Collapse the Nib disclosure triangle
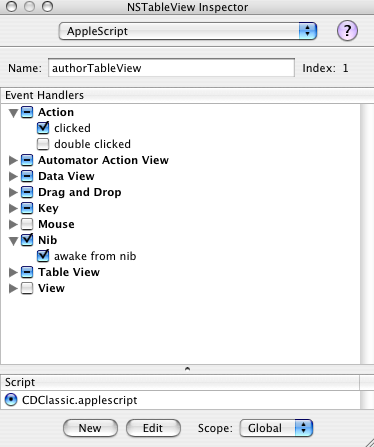This screenshot has width=374, height=447. (x=13, y=241)
